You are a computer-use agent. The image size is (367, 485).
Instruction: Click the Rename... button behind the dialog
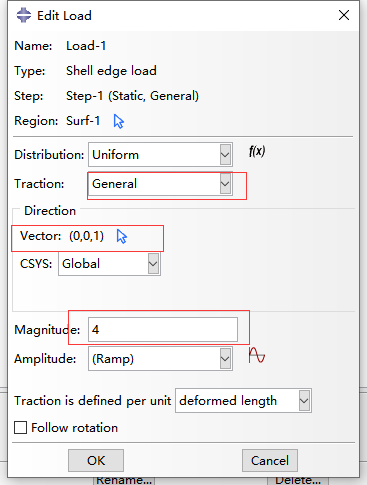[124, 480]
